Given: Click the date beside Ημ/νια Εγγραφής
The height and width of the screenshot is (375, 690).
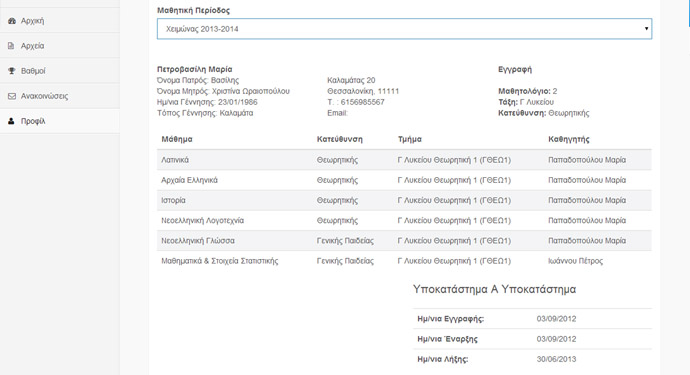Looking at the screenshot, I should pos(556,319).
